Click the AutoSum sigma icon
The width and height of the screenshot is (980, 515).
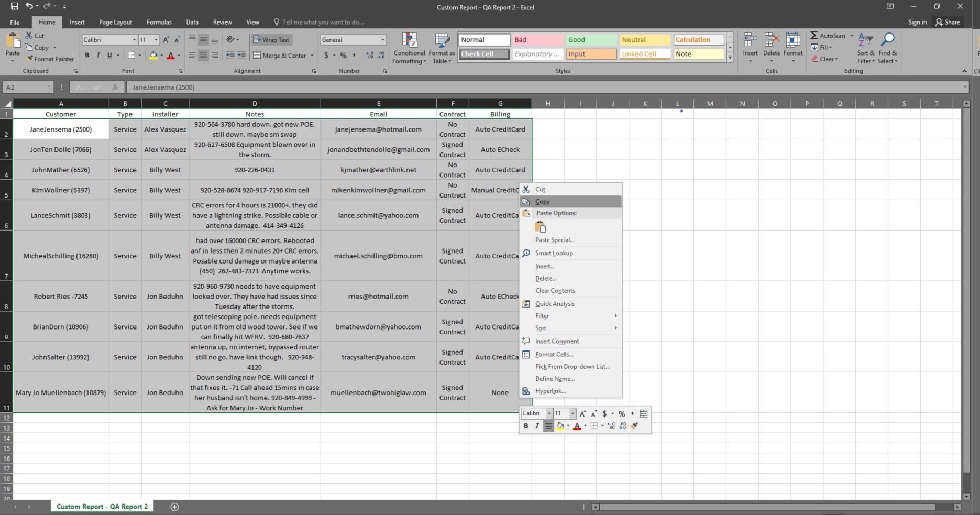(814, 36)
